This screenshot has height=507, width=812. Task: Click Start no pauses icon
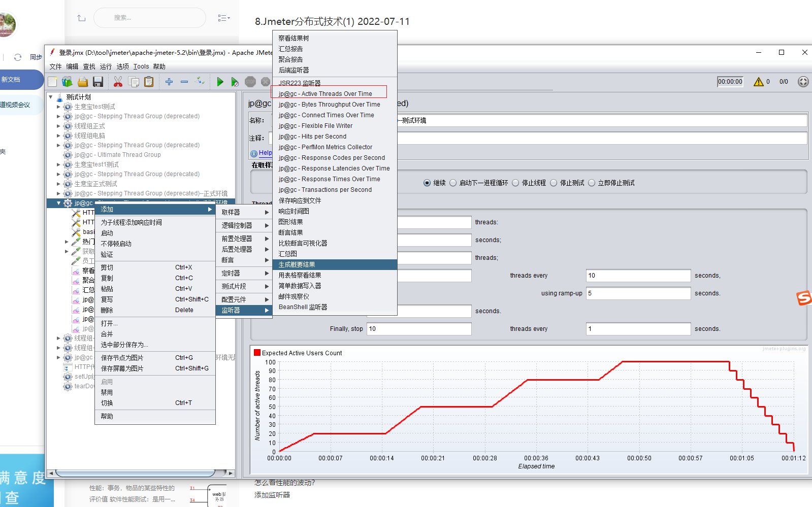click(x=235, y=82)
